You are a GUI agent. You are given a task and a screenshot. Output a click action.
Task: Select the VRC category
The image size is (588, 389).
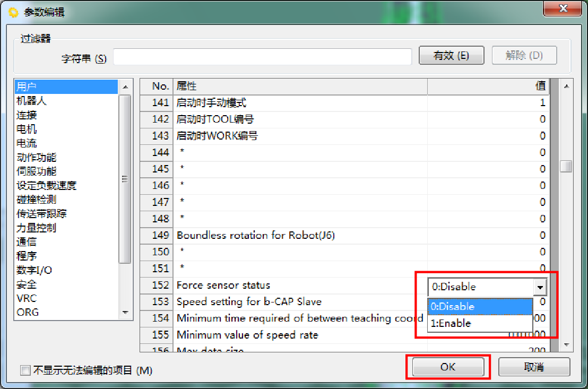click(x=27, y=298)
